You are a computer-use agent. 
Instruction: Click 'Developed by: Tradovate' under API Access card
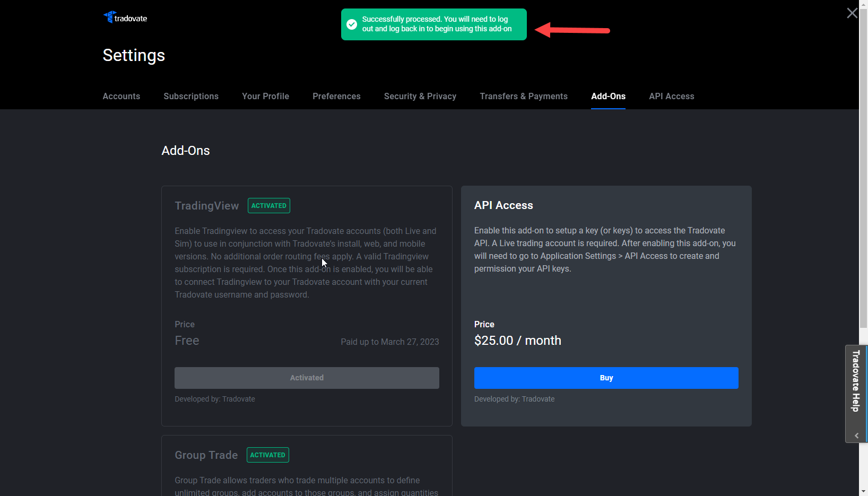[x=515, y=399]
